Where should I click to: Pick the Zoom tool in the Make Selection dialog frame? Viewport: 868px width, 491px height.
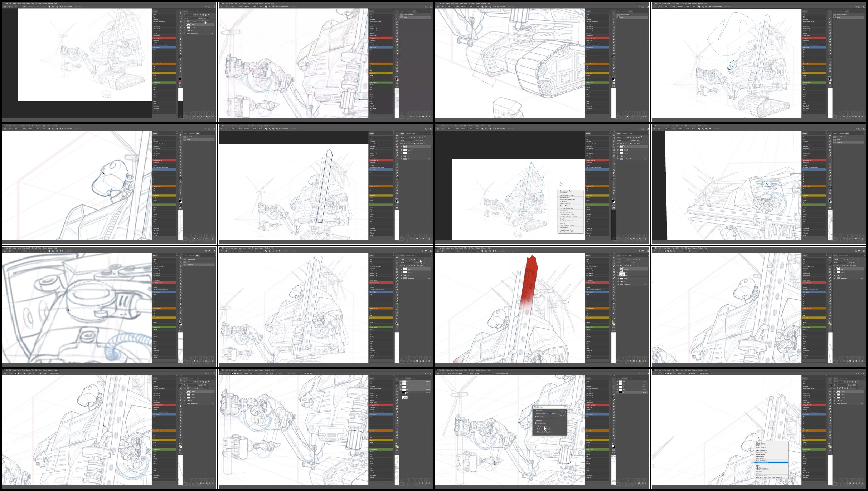click(x=614, y=438)
